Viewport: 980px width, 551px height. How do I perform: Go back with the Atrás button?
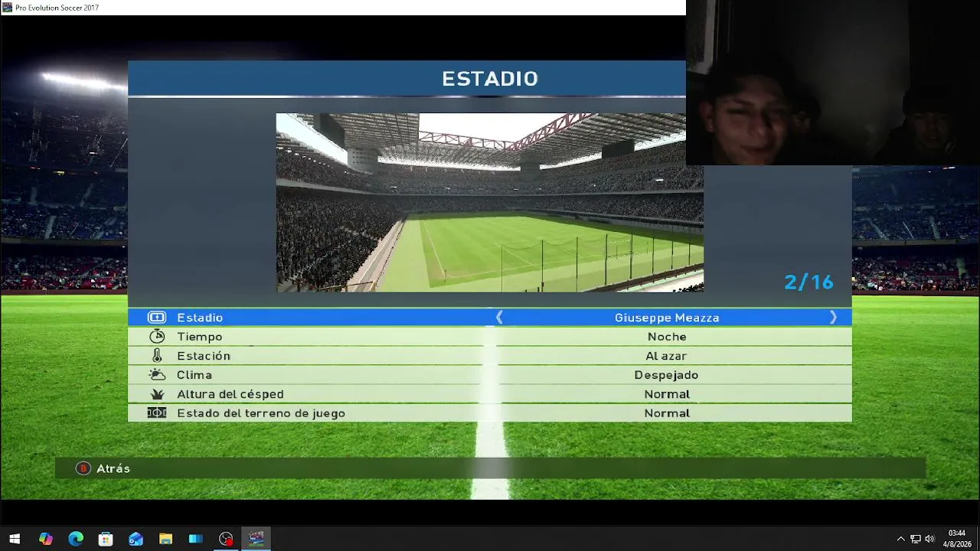click(103, 468)
